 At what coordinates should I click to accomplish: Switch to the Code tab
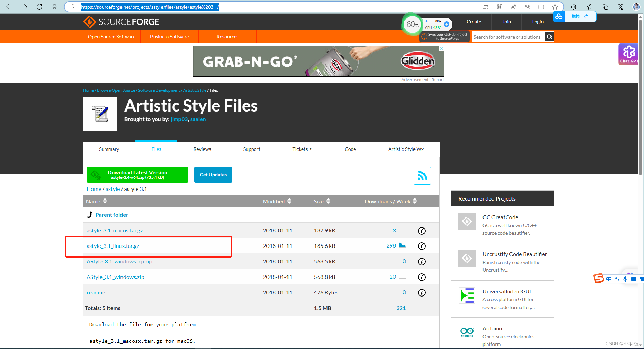pos(350,149)
